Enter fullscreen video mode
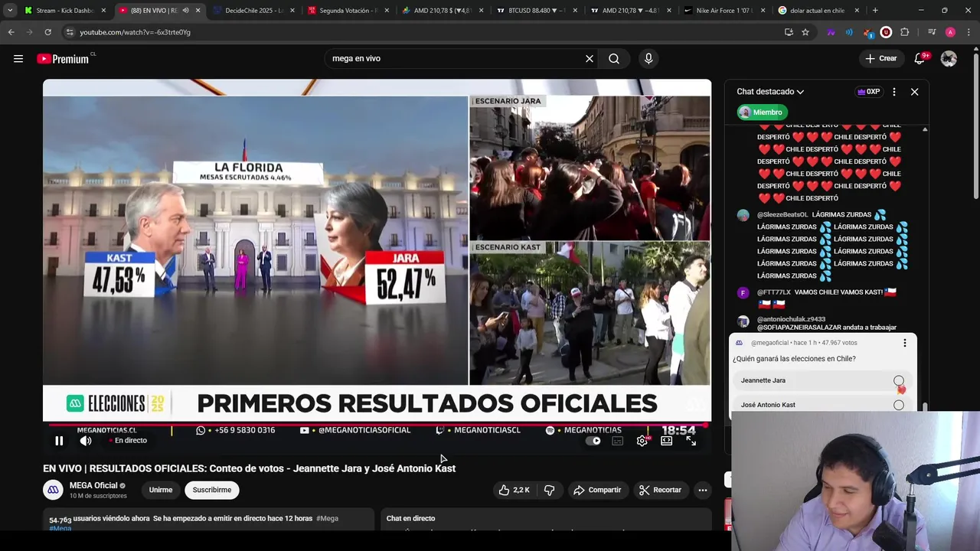Image resolution: width=980 pixels, height=551 pixels. pyautogui.click(x=691, y=441)
